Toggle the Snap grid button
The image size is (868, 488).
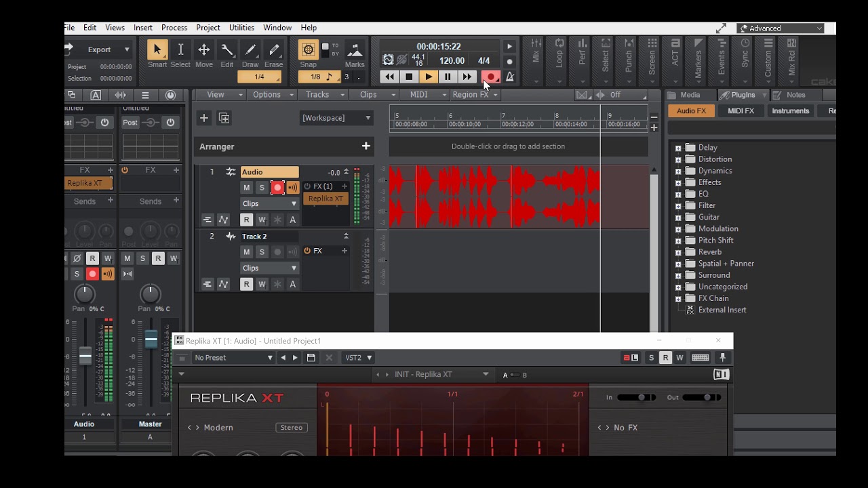[x=309, y=49]
